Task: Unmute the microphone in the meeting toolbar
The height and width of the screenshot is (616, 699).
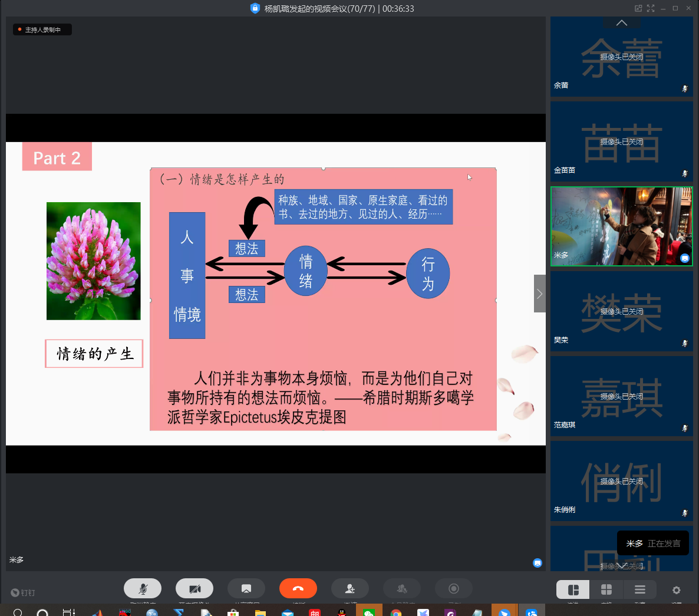Action: coord(143,588)
